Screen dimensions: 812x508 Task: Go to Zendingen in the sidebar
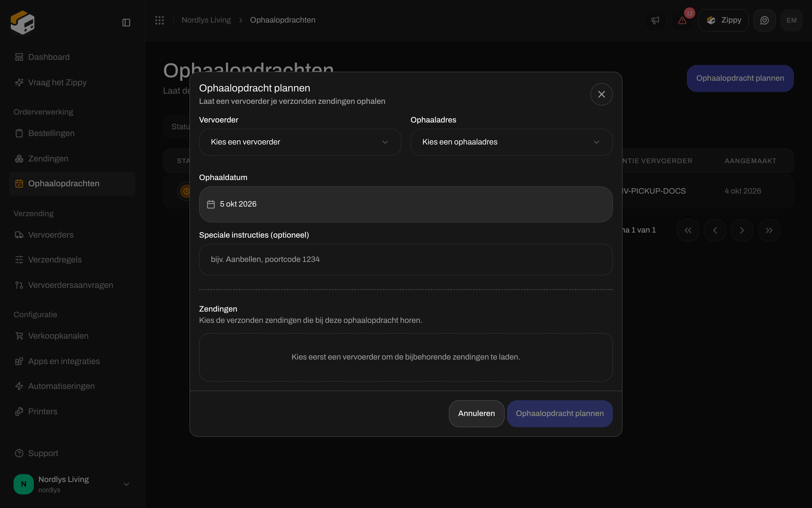tap(72, 159)
